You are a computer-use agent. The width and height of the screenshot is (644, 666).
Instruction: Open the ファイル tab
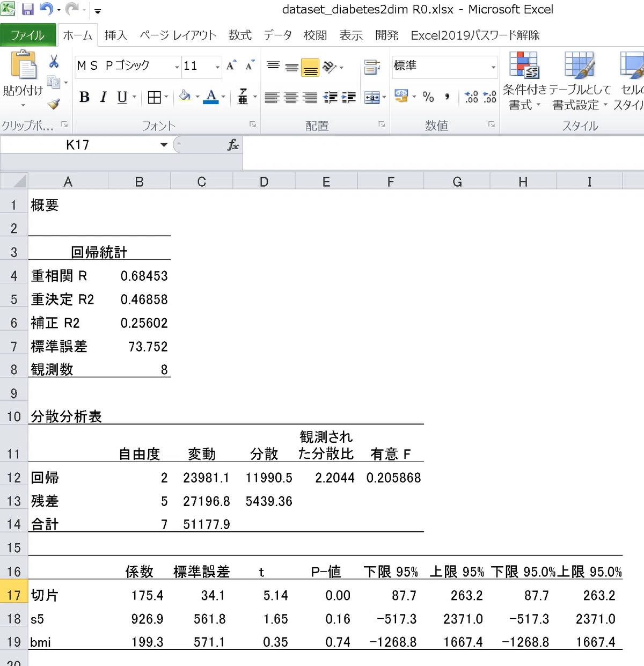coord(28,35)
